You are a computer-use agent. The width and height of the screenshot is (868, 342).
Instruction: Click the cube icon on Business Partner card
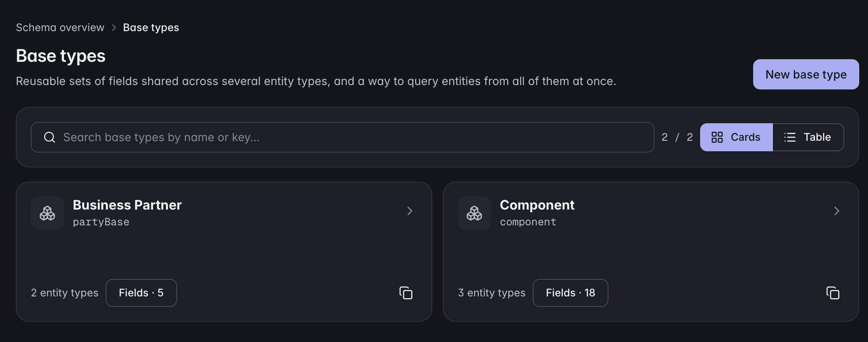coord(47,213)
